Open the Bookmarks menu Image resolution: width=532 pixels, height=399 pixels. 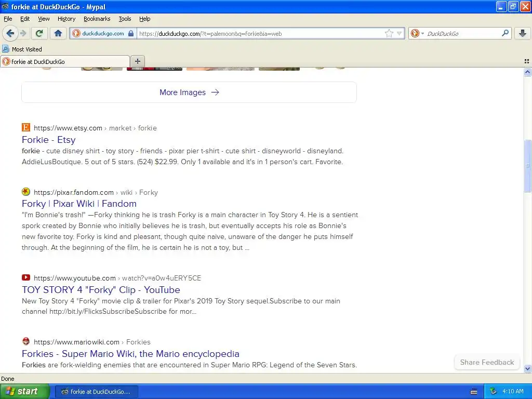(x=97, y=19)
